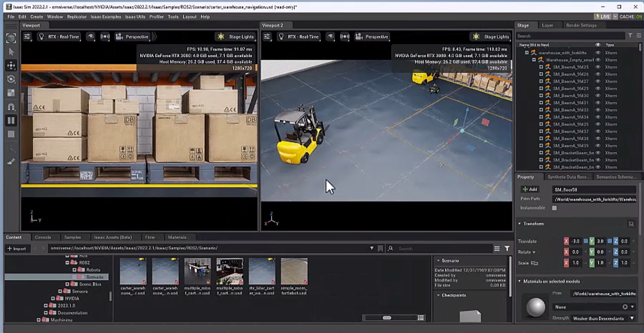Open viewport settings sliders icon in Viewport 2

click(267, 37)
